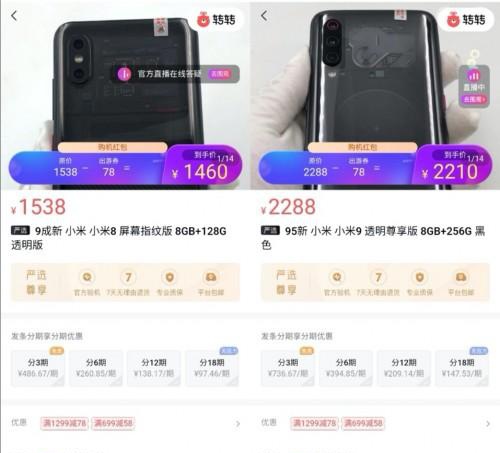Tap the 转转 logo on the left listing

coord(217,19)
